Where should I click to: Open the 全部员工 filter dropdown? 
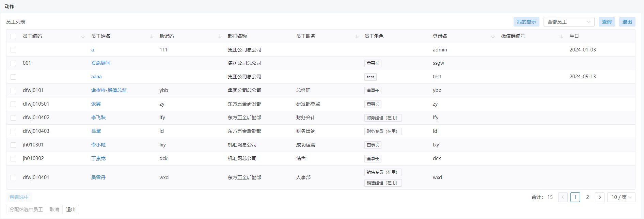569,22
